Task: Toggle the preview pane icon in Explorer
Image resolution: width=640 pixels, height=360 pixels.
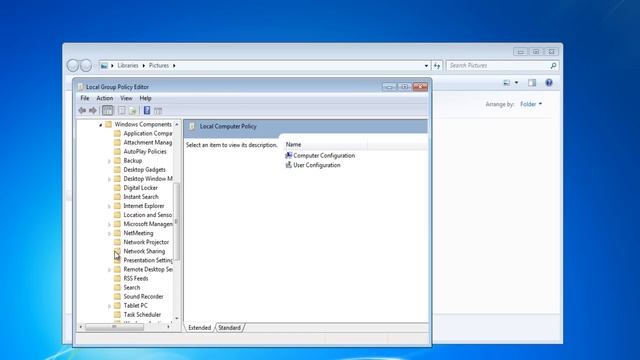Action: pyautogui.click(x=532, y=83)
